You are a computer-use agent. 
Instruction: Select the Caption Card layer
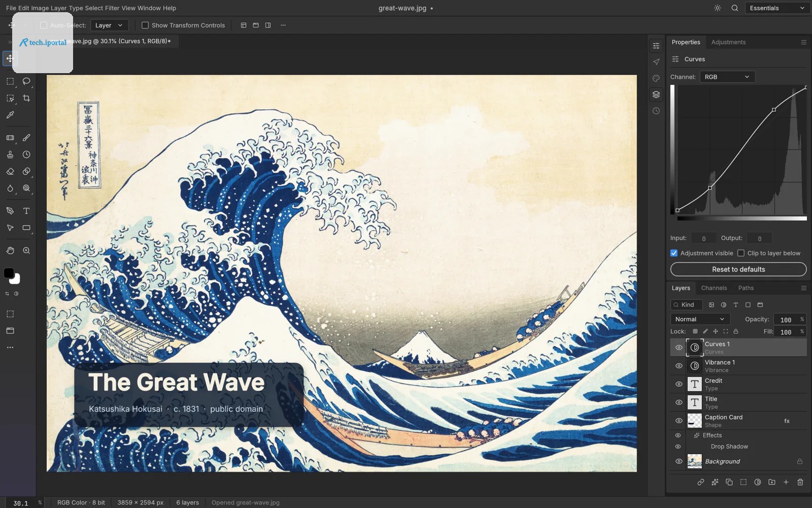coord(738,421)
